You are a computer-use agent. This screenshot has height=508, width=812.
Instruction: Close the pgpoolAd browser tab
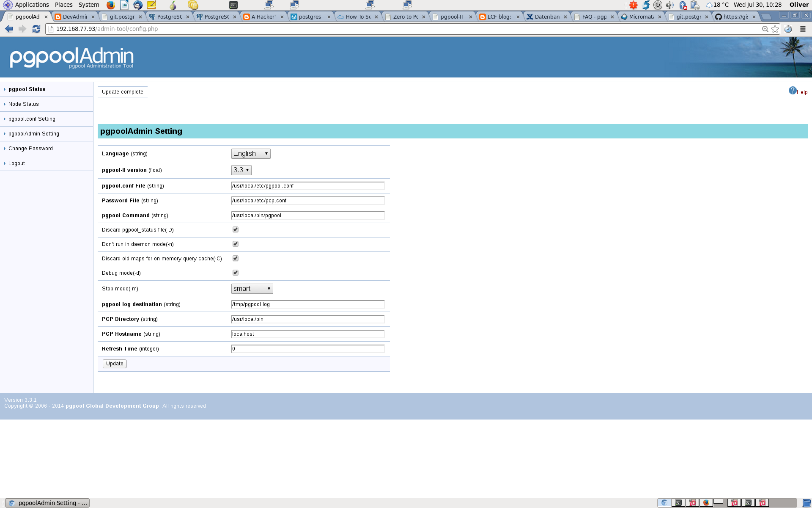[46, 17]
